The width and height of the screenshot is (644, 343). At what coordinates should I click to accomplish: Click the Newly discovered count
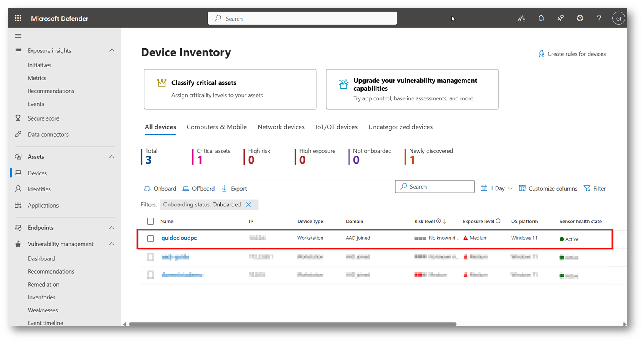click(412, 160)
